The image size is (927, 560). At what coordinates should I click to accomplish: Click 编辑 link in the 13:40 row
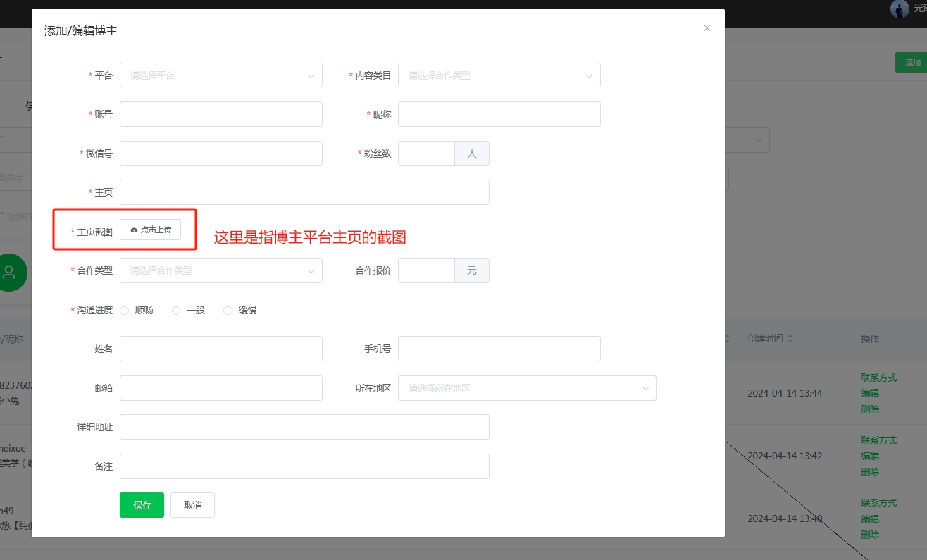point(870,519)
